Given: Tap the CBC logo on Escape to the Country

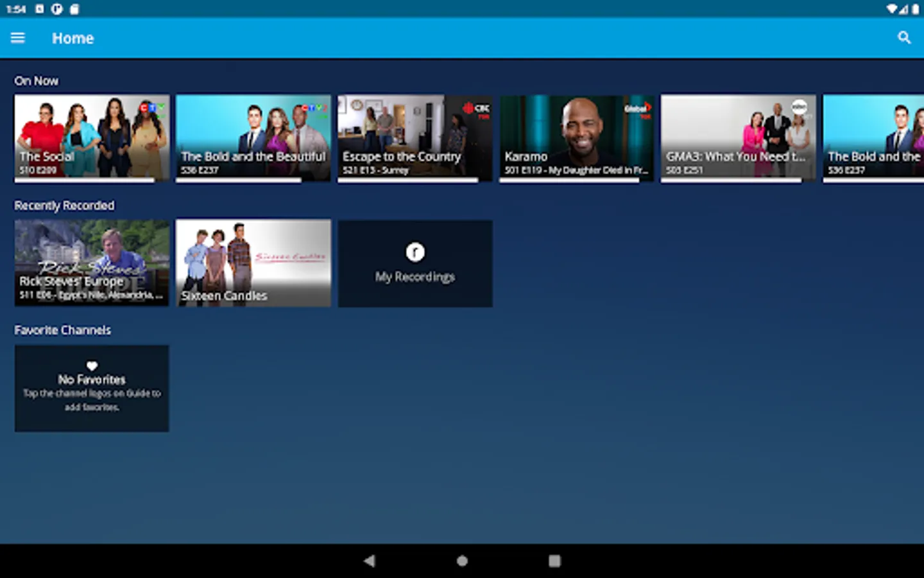Looking at the screenshot, I should tap(476, 110).
